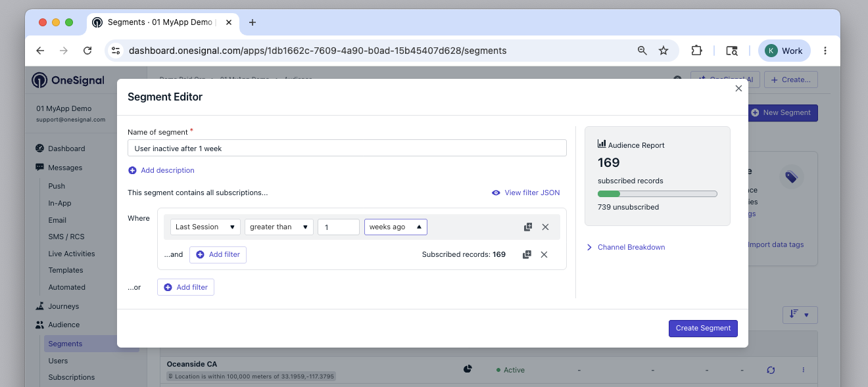This screenshot has height=387, width=868.
Task: Close the Segment Editor dialog
Action: [738, 88]
